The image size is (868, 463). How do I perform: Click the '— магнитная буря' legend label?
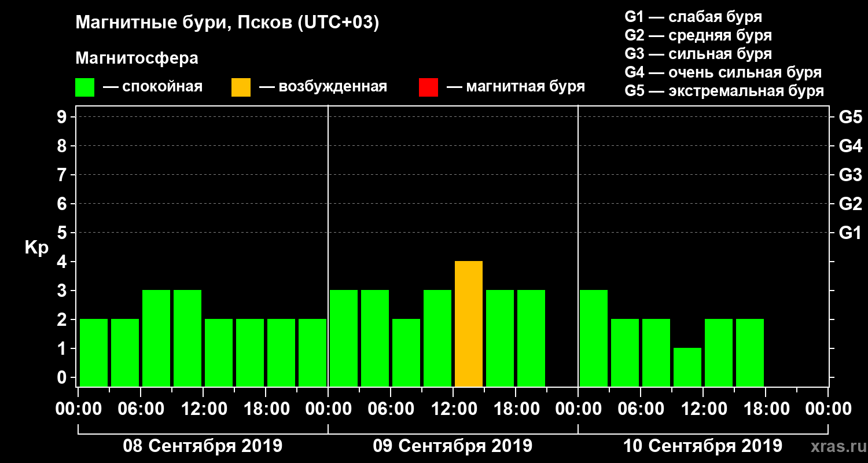point(516,87)
